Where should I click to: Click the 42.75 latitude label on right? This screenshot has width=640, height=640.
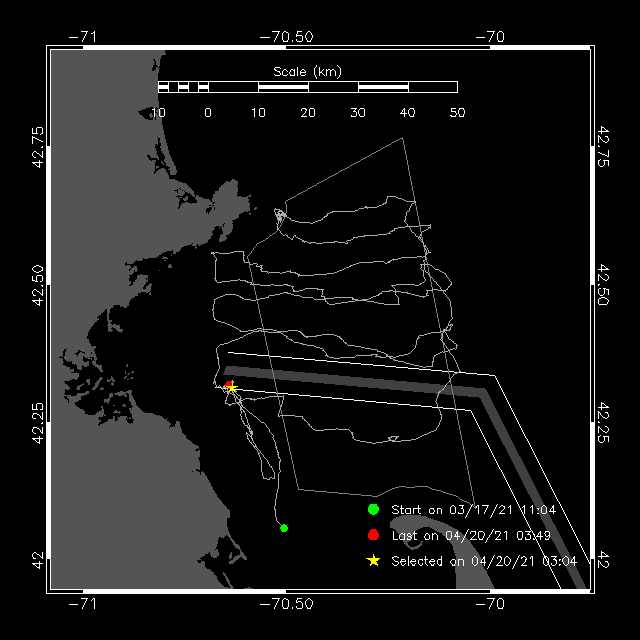[603, 146]
